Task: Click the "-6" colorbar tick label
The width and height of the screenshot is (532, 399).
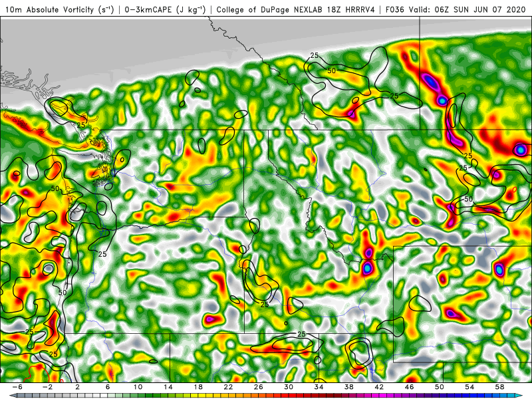Action: pos(17,387)
